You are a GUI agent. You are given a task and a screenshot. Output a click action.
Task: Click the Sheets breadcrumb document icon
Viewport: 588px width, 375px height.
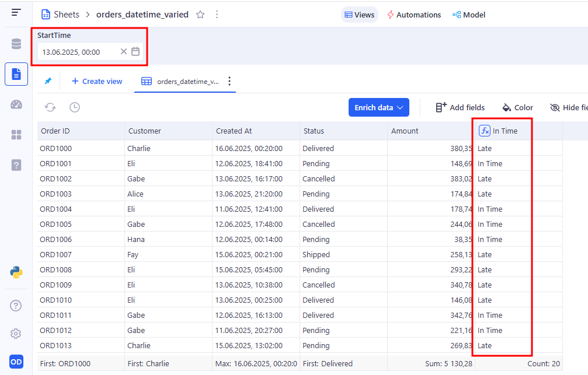pyautogui.click(x=46, y=15)
